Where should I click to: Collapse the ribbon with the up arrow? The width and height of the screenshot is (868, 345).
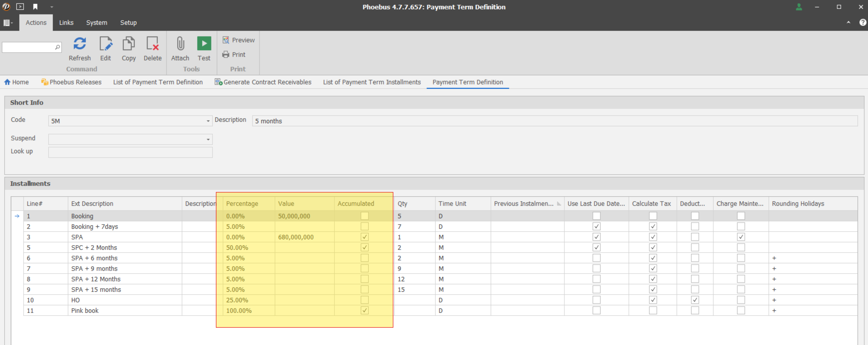pos(848,22)
